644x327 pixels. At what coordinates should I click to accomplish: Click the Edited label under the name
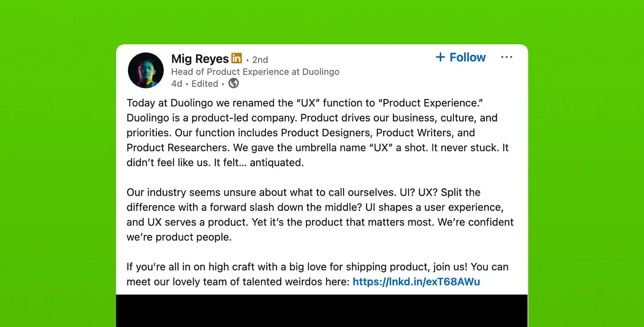[205, 84]
